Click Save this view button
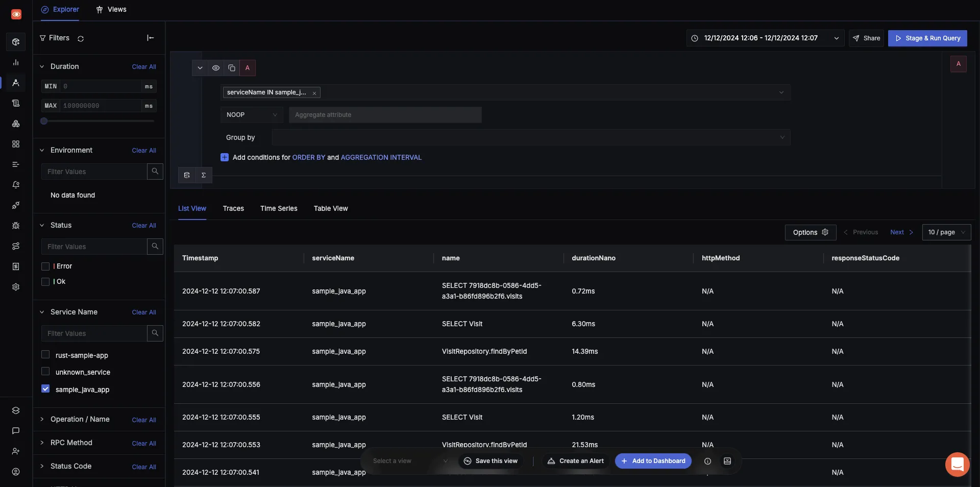The image size is (980, 487). tap(491, 461)
